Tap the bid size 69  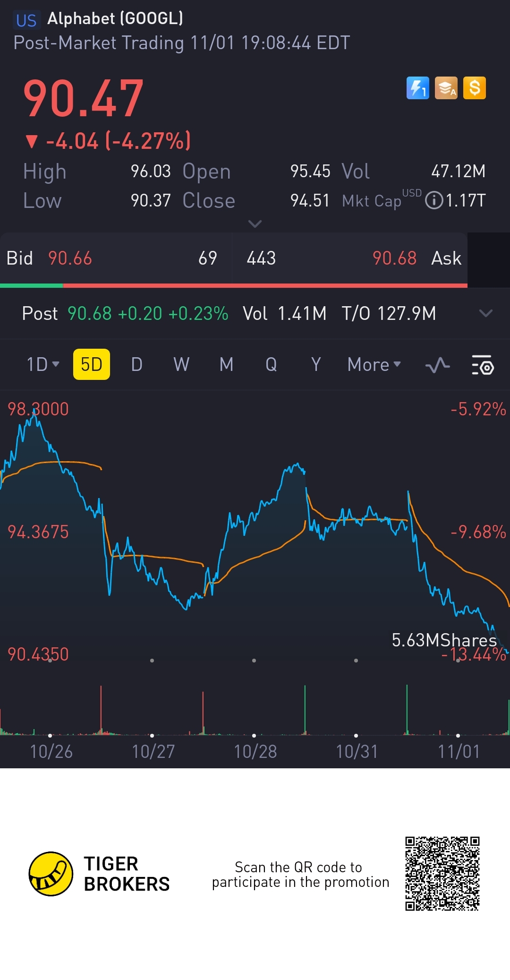[208, 258]
